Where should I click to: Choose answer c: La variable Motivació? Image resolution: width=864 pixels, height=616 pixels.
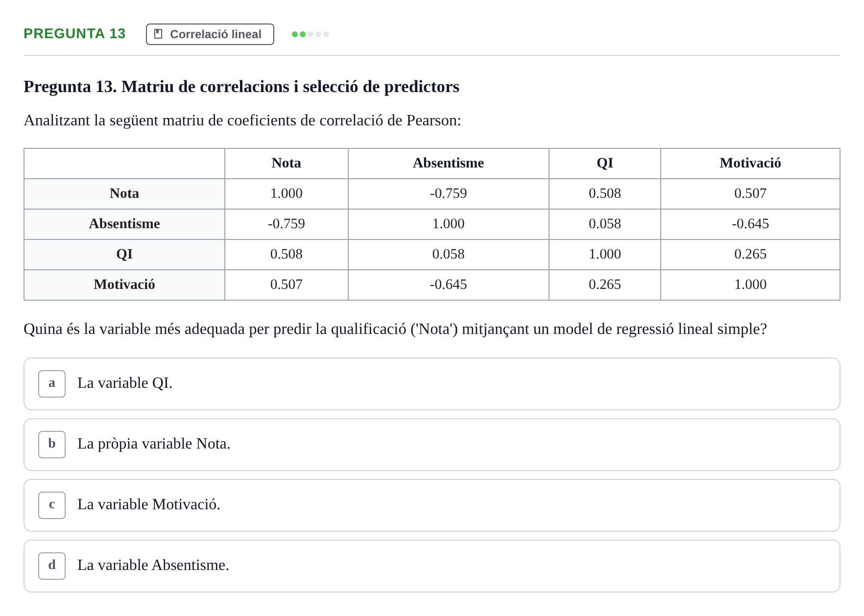tap(432, 505)
